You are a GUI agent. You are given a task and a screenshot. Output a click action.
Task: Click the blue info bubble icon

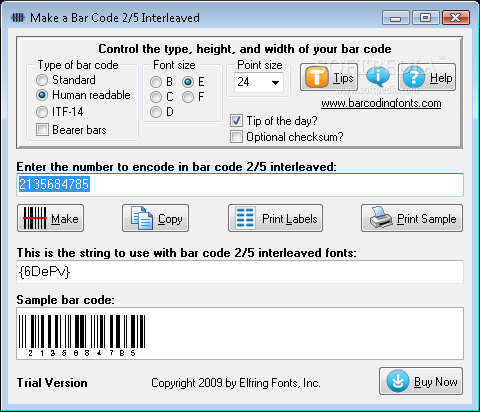(377, 76)
